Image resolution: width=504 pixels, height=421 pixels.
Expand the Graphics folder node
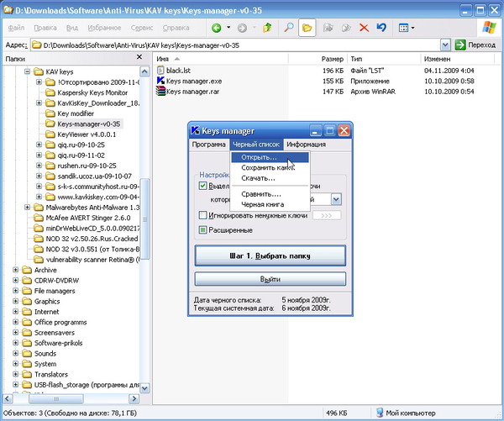[x=15, y=301]
